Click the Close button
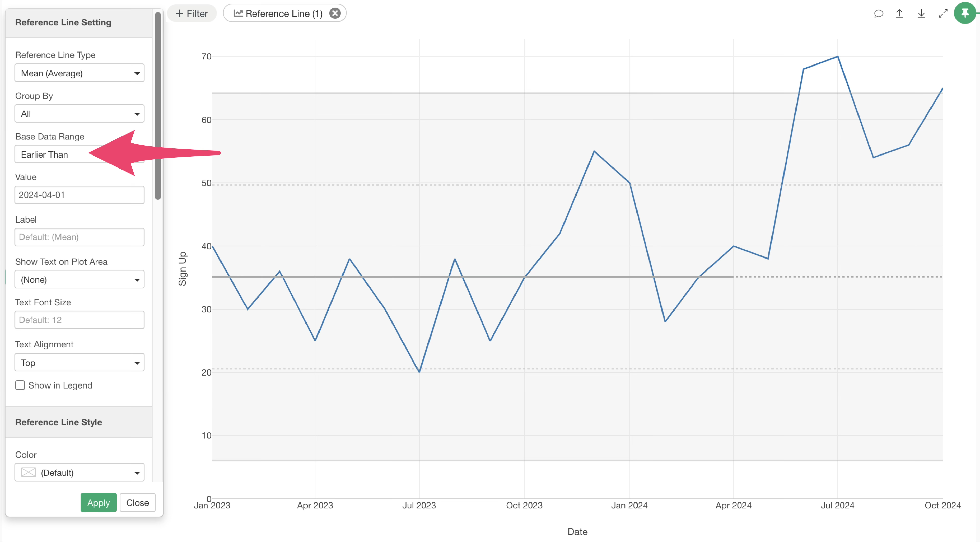This screenshot has height=542, width=980. point(137,502)
